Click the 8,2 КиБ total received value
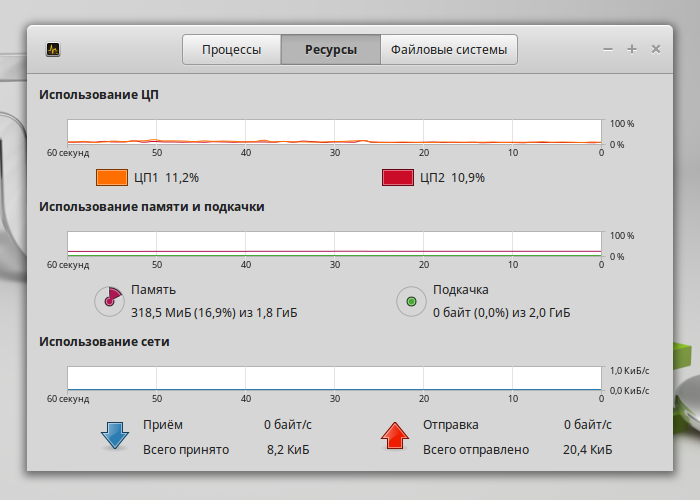This screenshot has height=500, width=700. (x=288, y=450)
